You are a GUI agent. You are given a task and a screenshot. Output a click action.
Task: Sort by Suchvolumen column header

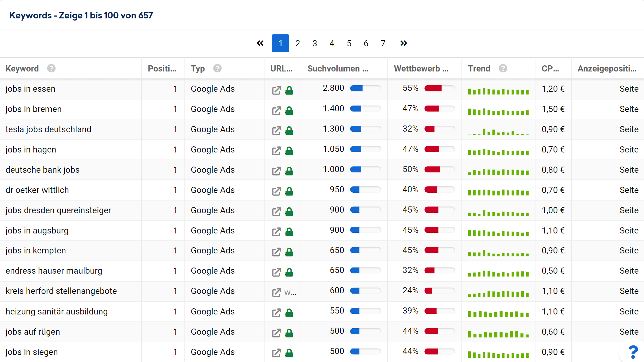337,68
